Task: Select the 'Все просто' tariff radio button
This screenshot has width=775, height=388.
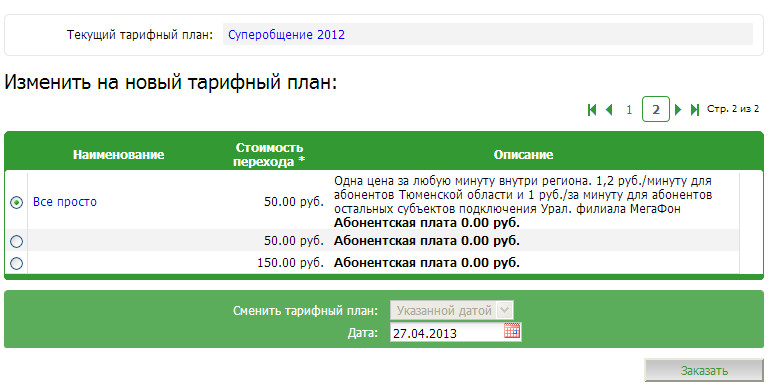Action: click(16, 202)
